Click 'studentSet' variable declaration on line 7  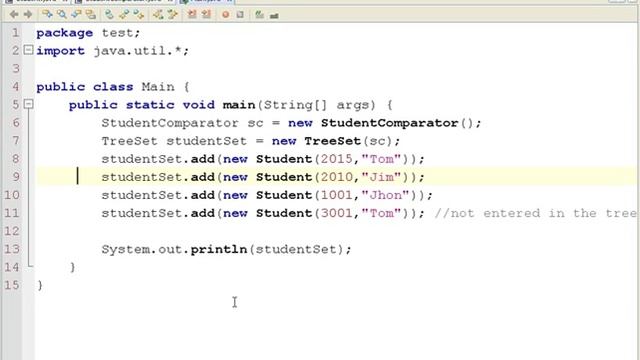pos(207,141)
